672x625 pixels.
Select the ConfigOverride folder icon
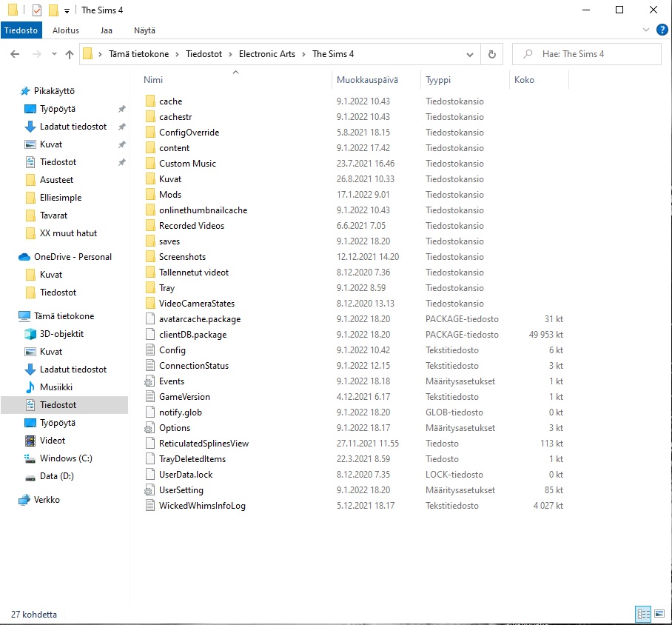click(150, 133)
